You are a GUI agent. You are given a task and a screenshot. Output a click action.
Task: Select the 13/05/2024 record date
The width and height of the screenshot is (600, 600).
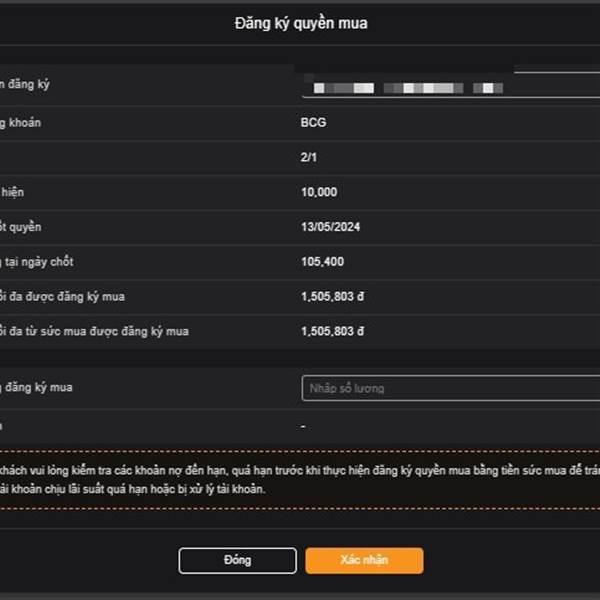[330, 227]
